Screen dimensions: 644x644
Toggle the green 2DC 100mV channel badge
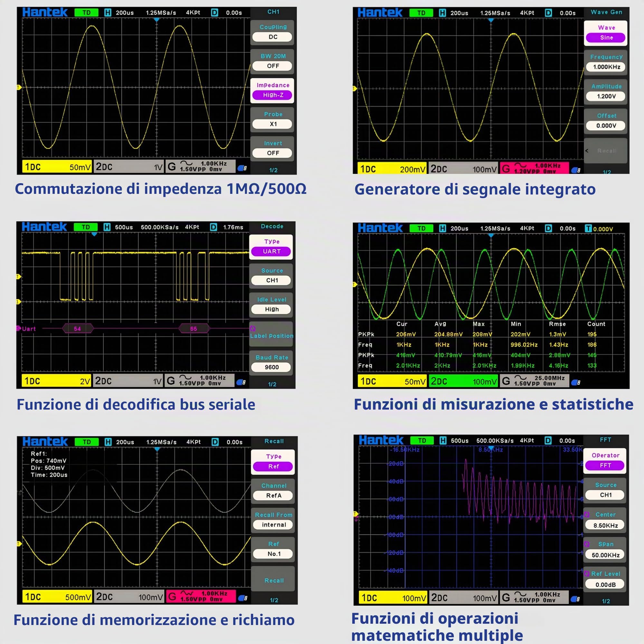[x=463, y=381]
